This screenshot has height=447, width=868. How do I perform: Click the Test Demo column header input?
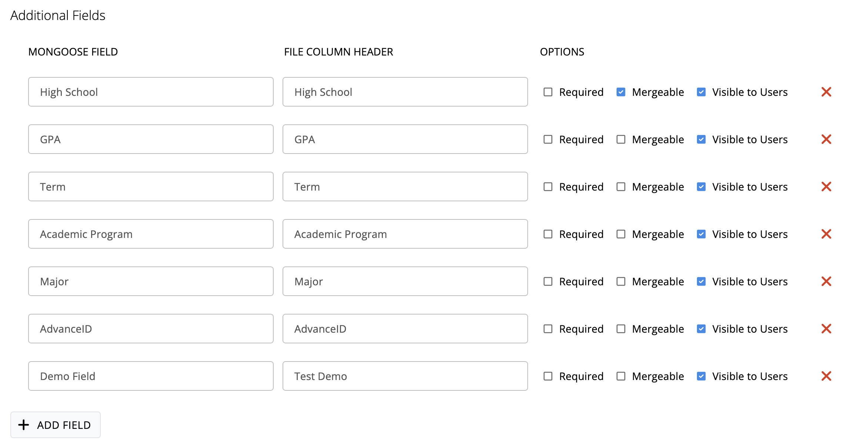[405, 376]
